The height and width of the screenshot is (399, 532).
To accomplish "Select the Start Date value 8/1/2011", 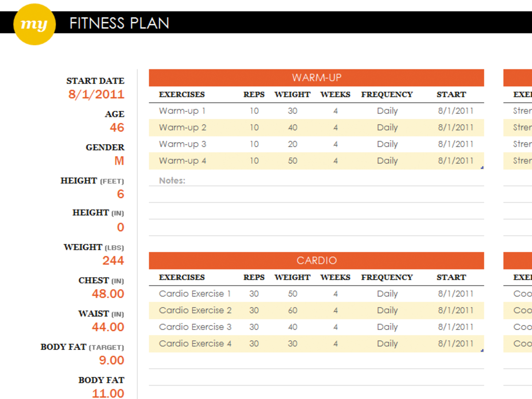I will pyautogui.click(x=96, y=94).
